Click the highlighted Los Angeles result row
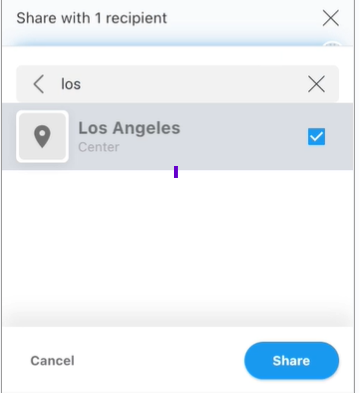The height and width of the screenshot is (393, 361). pos(178,137)
